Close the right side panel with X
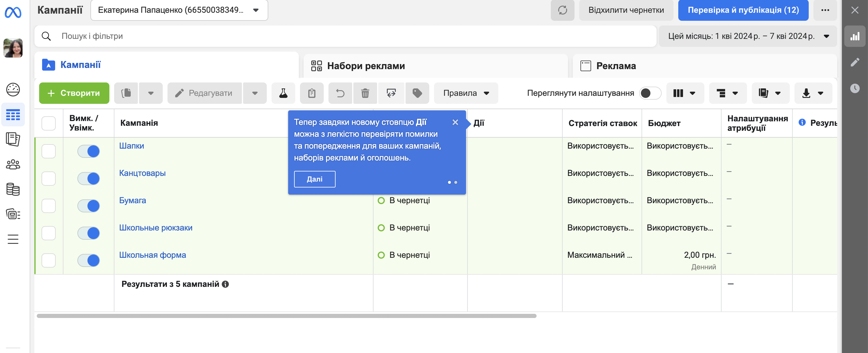This screenshot has height=353, width=868. (x=855, y=10)
